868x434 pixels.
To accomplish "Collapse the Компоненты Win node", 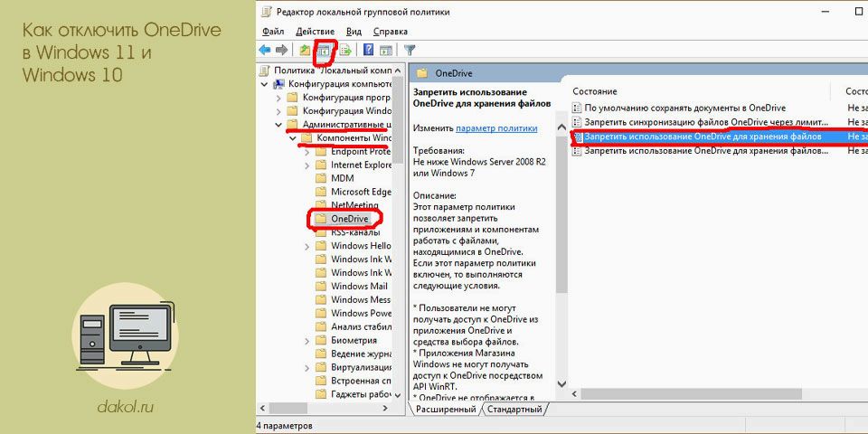I will pos(293,137).
